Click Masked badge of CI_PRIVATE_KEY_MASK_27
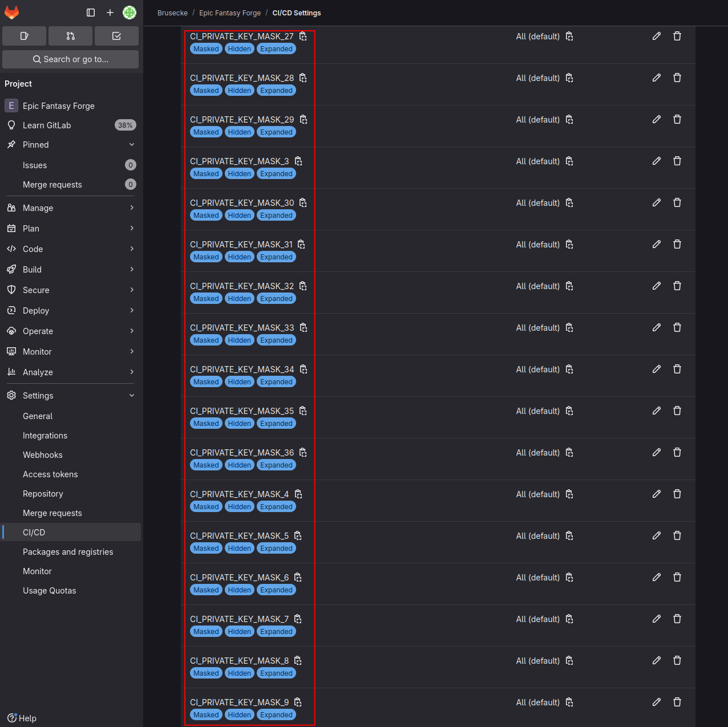The image size is (728, 727). click(x=206, y=49)
